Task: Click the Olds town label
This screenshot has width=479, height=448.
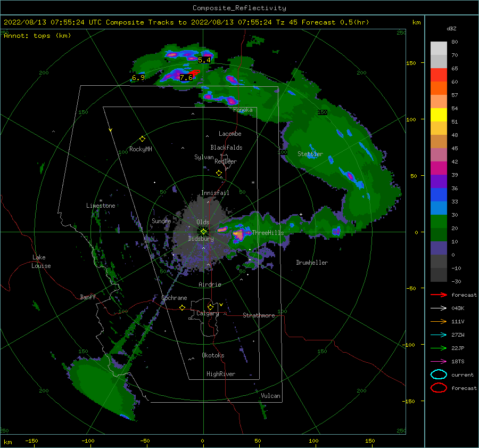Action: 203,222
